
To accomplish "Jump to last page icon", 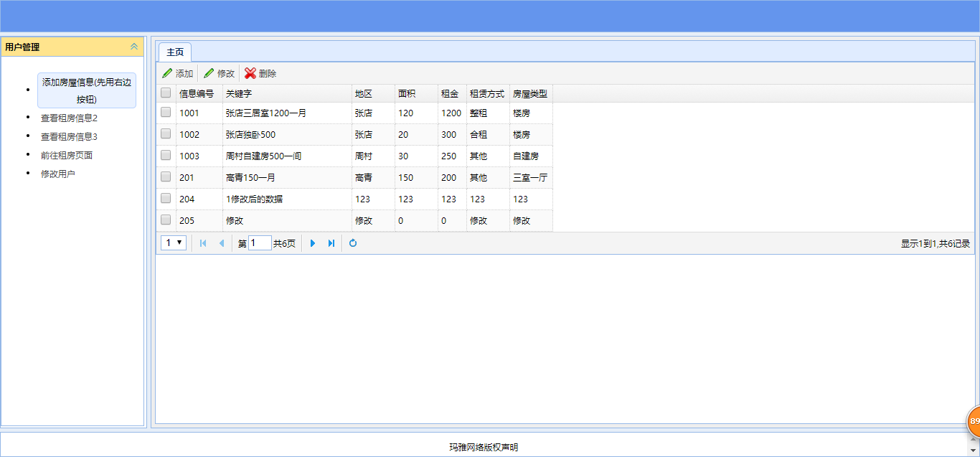I will [331, 243].
